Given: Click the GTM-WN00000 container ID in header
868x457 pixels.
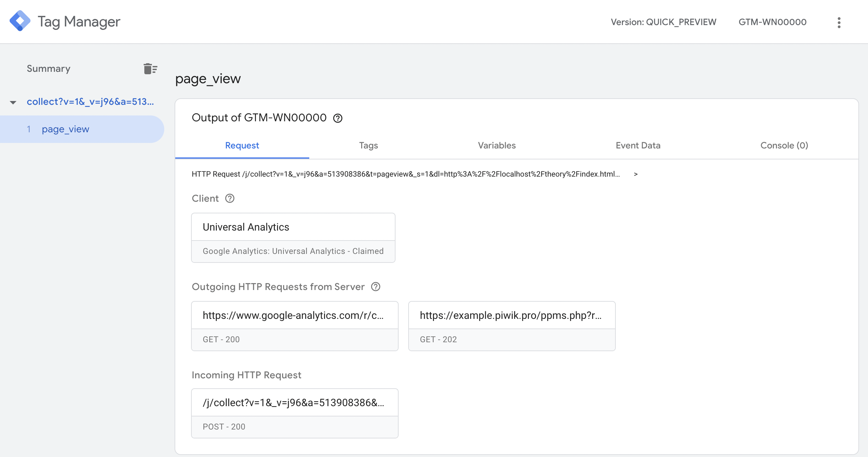Looking at the screenshot, I should point(772,22).
